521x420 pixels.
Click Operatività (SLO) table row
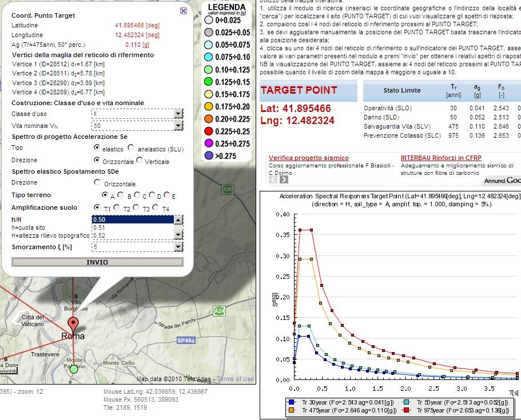click(x=442, y=108)
